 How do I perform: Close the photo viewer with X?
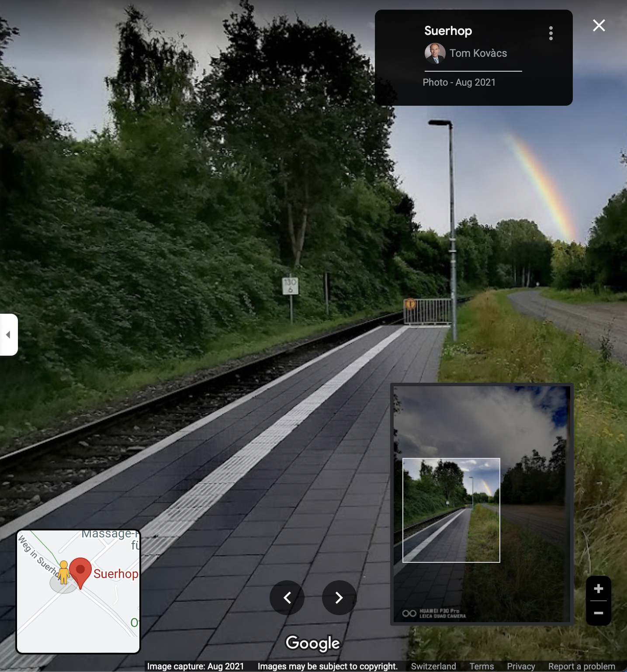tap(599, 25)
